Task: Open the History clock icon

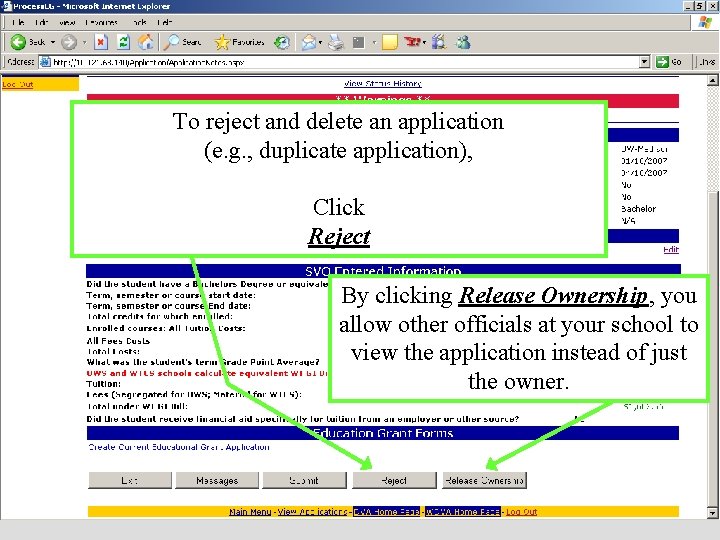Action: click(281, 42)
